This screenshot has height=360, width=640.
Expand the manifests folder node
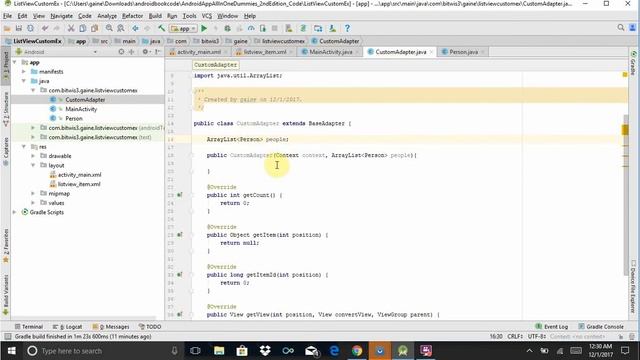[24, 71]
